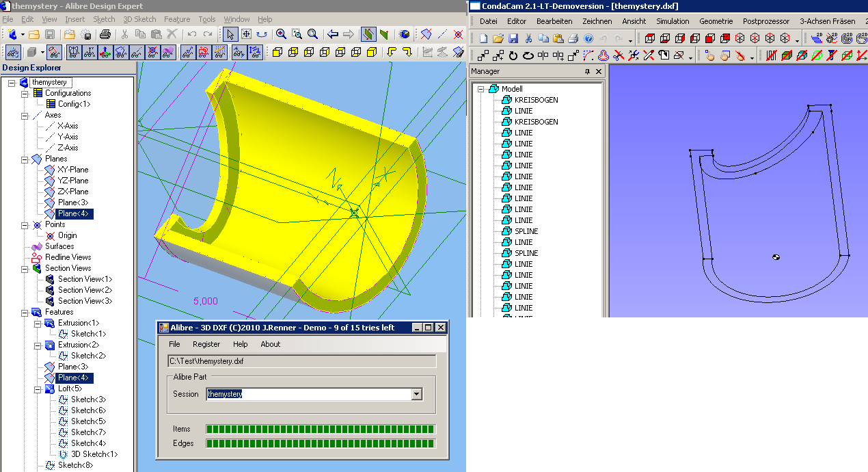
Task: Click the Delete X icon in Alibre toolbar
Action: point(172,34)
